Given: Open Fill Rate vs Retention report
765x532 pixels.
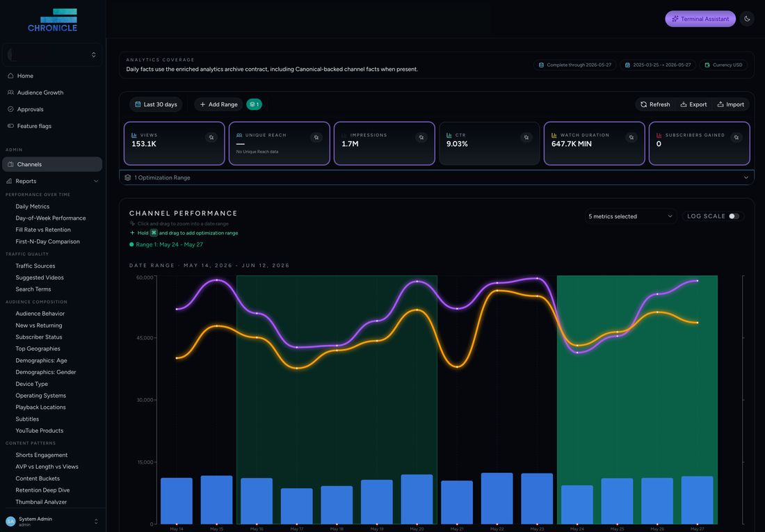Looking at the screenshot, I should pyautogui.click(x=43, y=230).
